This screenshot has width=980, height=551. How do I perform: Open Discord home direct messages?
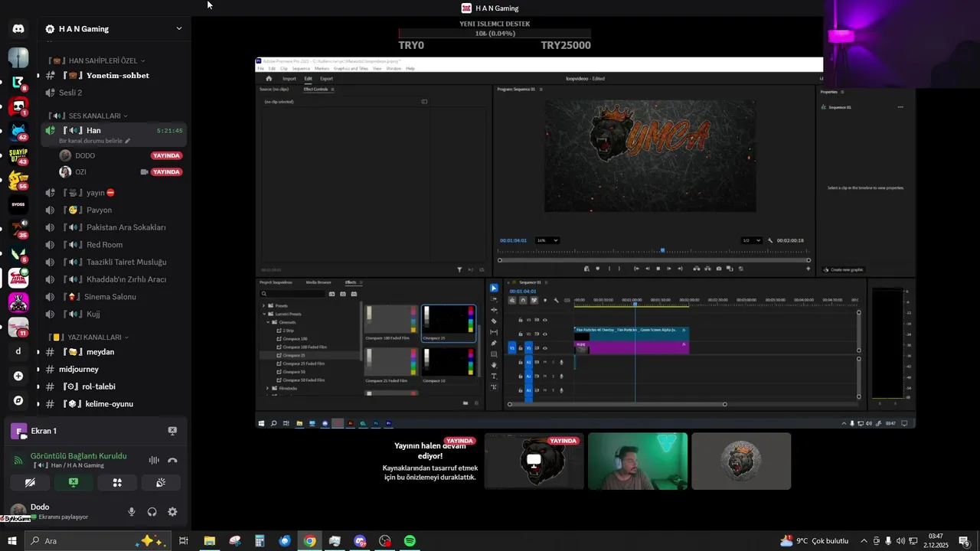(x=18, y=28)
